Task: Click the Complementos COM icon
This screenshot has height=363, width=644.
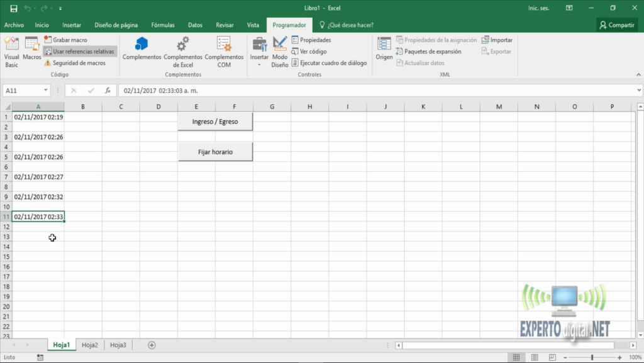Action: point(224,52)
